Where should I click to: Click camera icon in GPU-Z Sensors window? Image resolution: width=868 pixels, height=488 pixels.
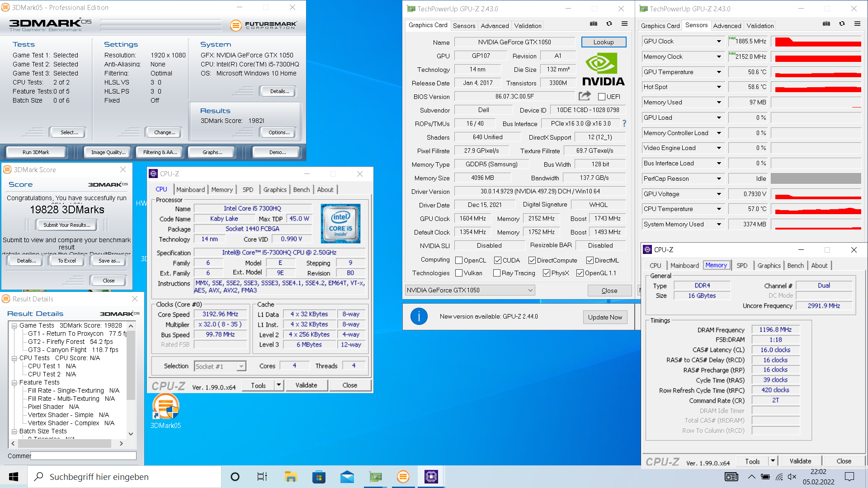pyautogui.click(x=826, y=24)
